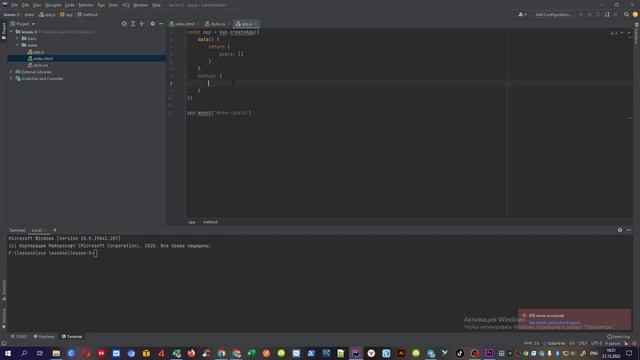Viewport: 640px width, 360px height.
Task: Switch to the style.css editor tab
Action: [215, 24]
